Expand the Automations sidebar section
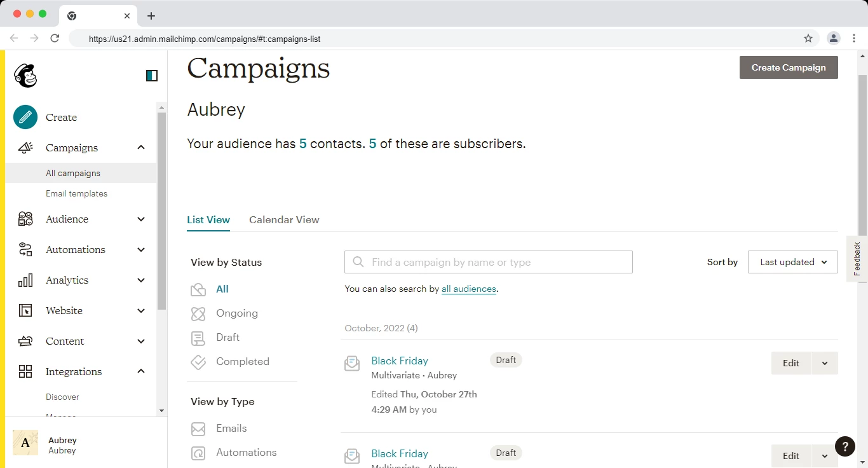The image size is (868, 468). (x=141, y=249)
